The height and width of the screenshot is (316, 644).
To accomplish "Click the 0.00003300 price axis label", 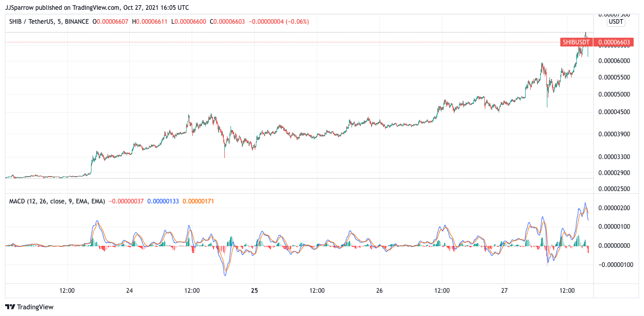I will [614, 157].
